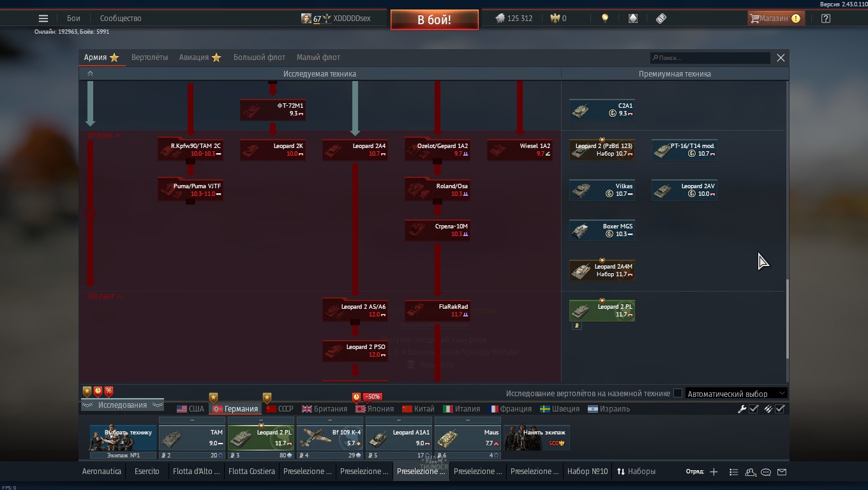Open the main hamburger menu
The image size is (868, 490).
click(43, 19)
